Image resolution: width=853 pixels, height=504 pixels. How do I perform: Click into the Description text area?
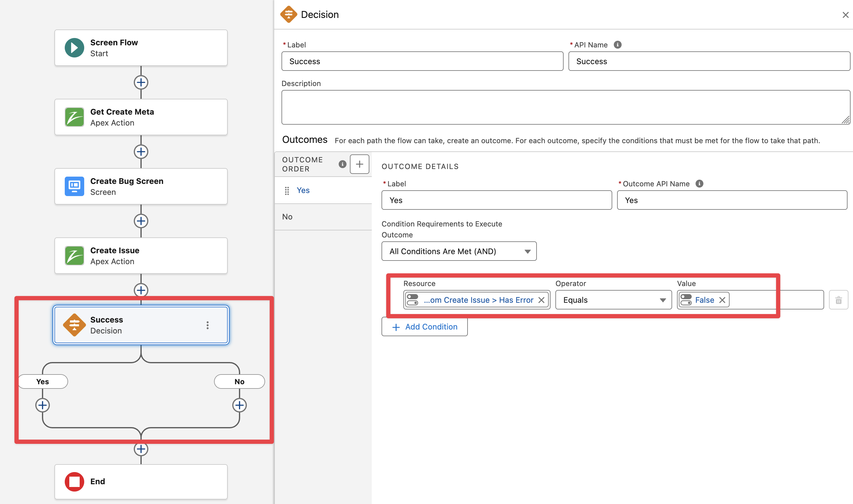[565, 107]
